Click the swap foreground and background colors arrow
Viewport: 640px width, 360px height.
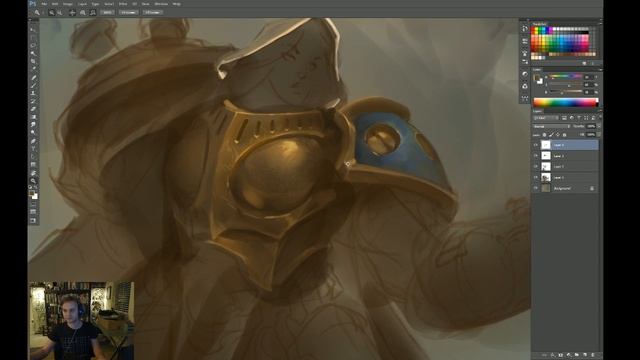(x=37, y=188)
